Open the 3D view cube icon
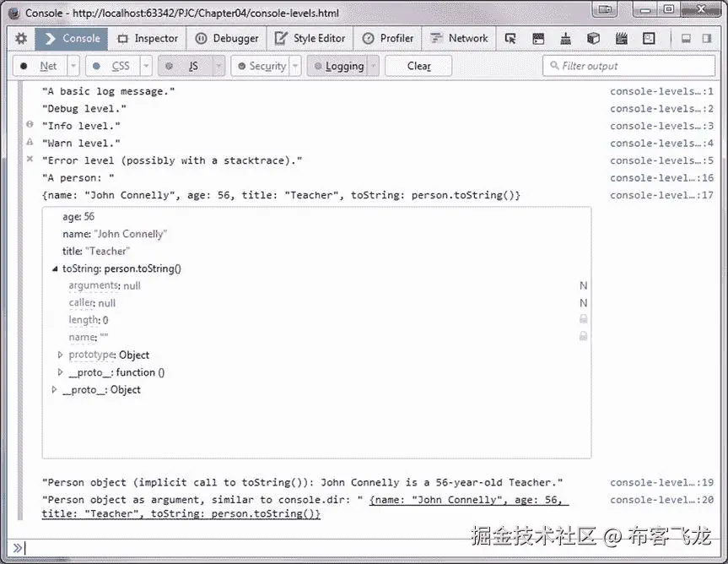 [x=593, y=39]
